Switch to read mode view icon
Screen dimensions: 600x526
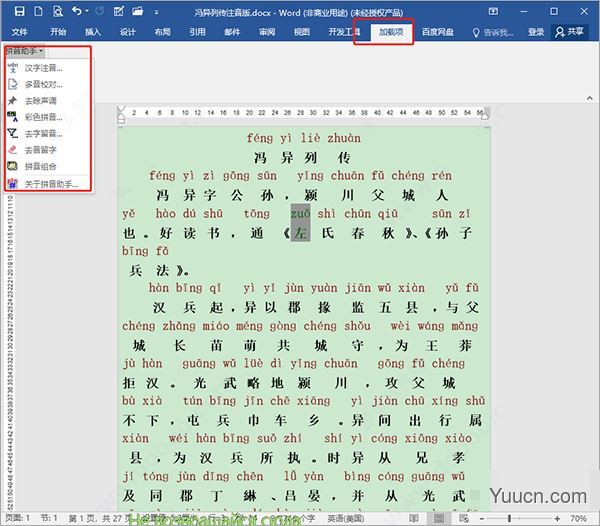pyautogui.click(x=414, y=518)
